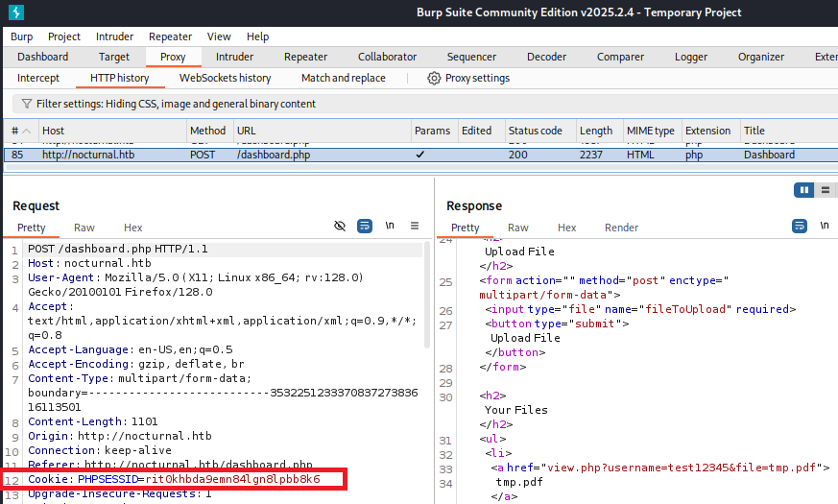This screenshot has height=504, width=838.
Task: Switch to the Repeater tool tab
Action: pyautogui.click(x=305, y=57)
